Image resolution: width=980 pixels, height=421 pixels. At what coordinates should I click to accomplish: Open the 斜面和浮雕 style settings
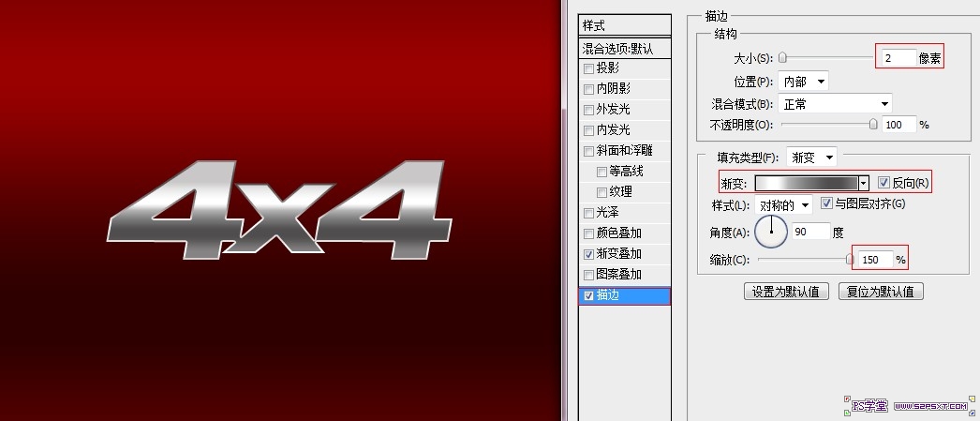(624, 151)
